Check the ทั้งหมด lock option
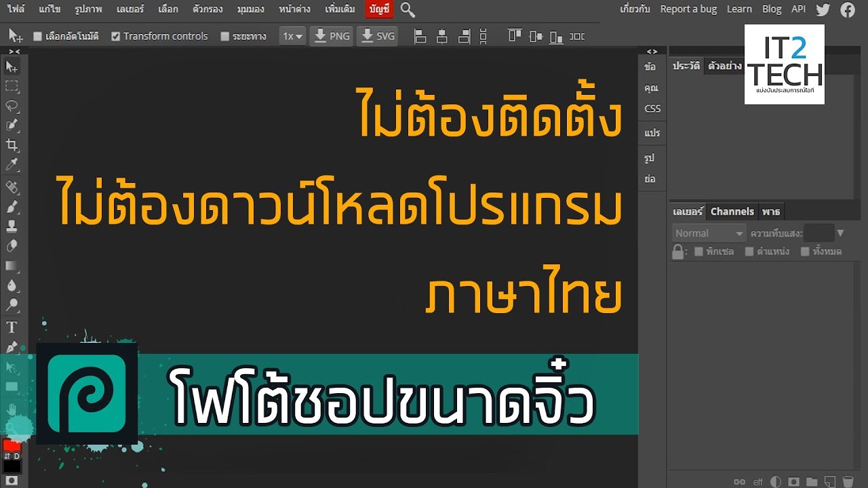This screenshot has width=868, height=488. pos(806,251)
